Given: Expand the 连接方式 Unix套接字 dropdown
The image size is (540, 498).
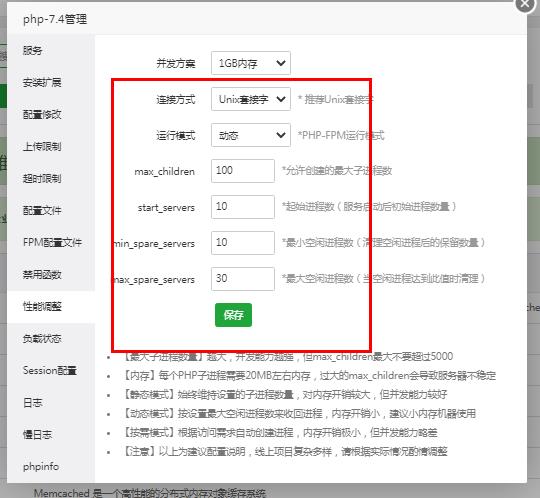Looking at the screenshot, I should 251,99.
